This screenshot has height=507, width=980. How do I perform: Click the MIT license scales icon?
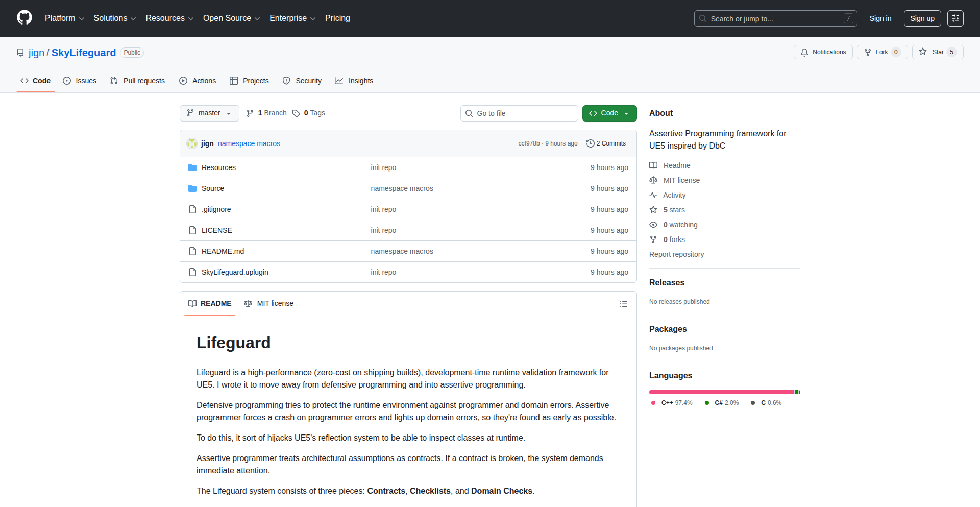point(654,180)
